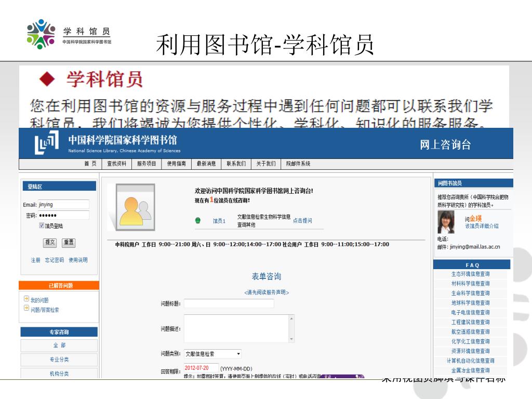
Task: Click the down arrow of 问题描述 scrollbar
Action: [x=291, y=339]
